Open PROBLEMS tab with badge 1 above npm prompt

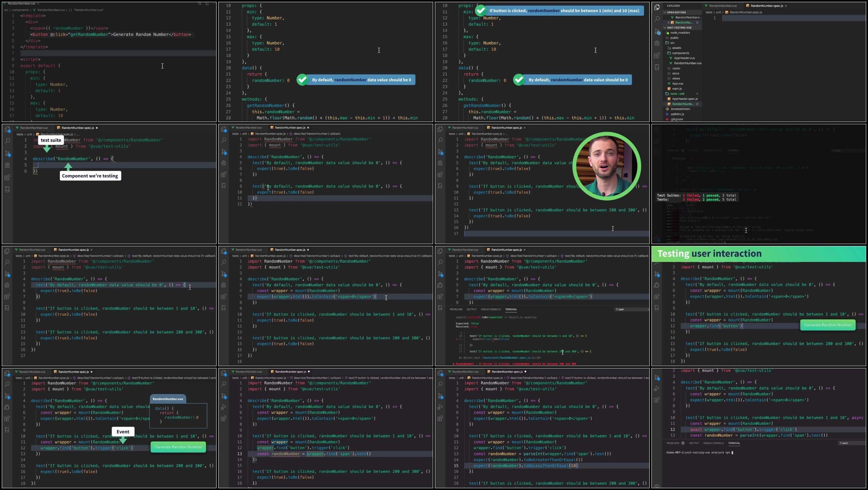(x=675, y=443)
